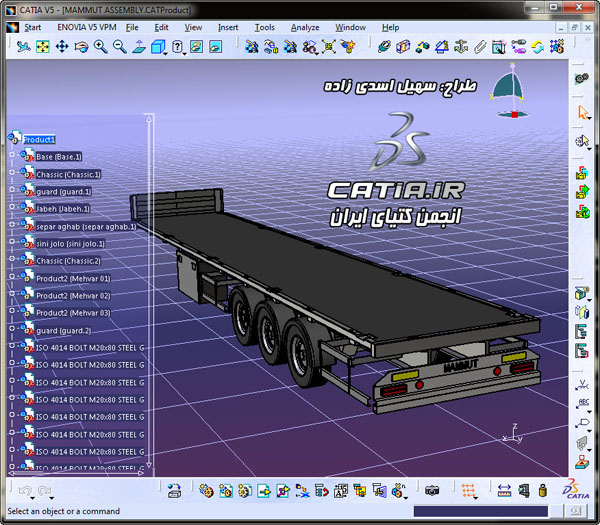Expand the top toolbar overflow chevron

point(588,40)
